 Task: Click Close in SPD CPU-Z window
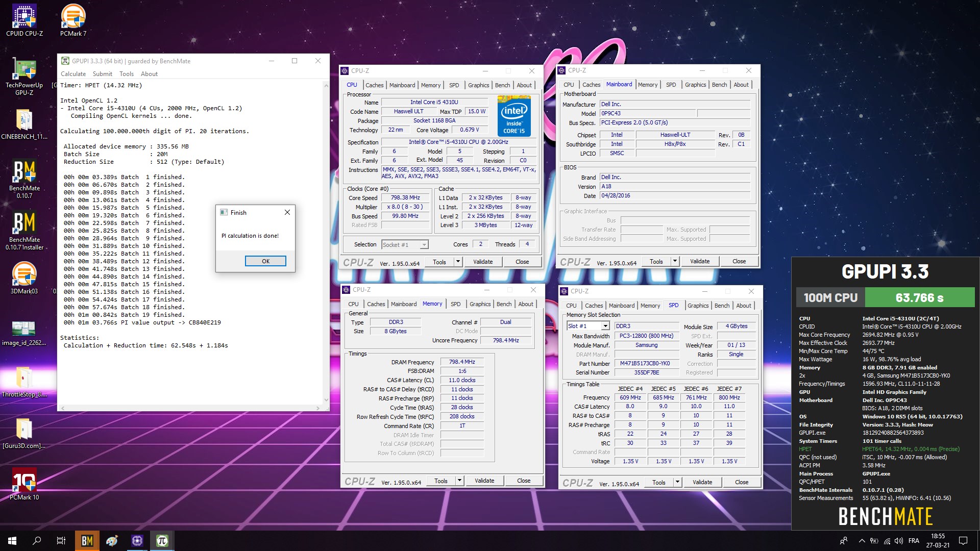pyautogui.click(x=742, y=482)
